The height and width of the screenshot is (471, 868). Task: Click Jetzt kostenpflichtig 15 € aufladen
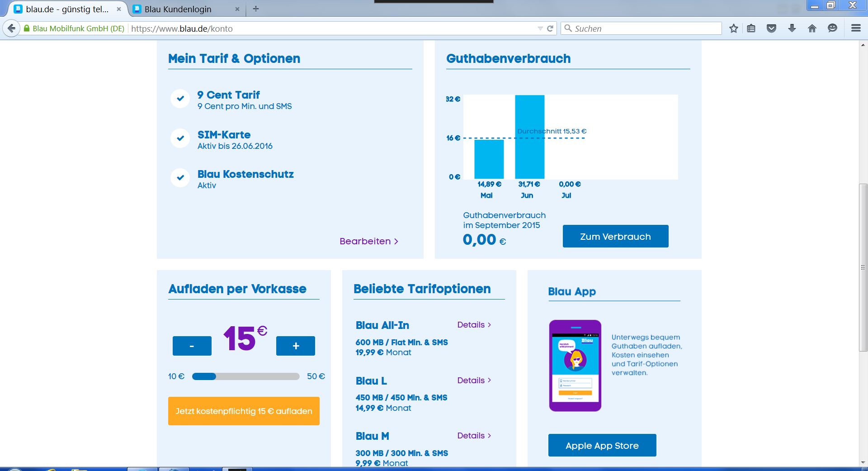point(244,411)
